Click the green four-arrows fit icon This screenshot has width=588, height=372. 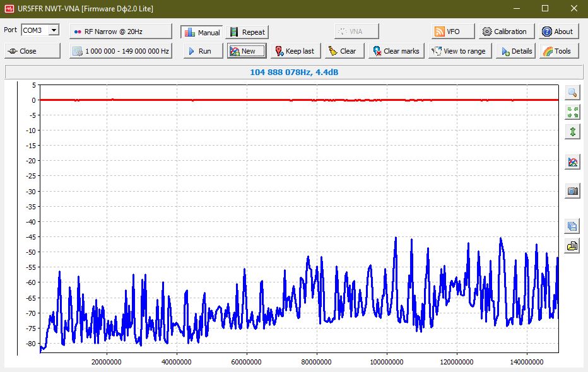572,112
